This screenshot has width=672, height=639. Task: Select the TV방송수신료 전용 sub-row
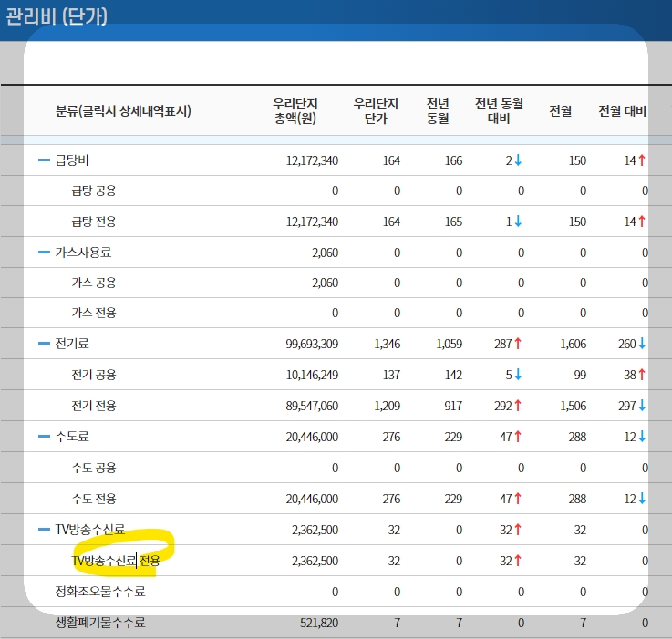116,561
